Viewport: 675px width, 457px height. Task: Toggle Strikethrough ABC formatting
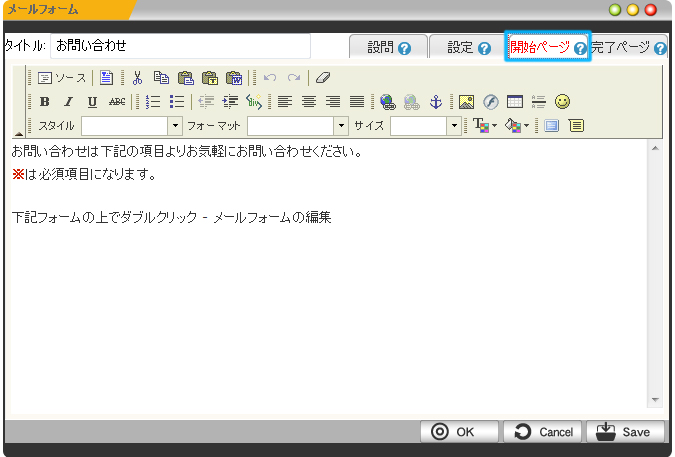pos(117,102)
